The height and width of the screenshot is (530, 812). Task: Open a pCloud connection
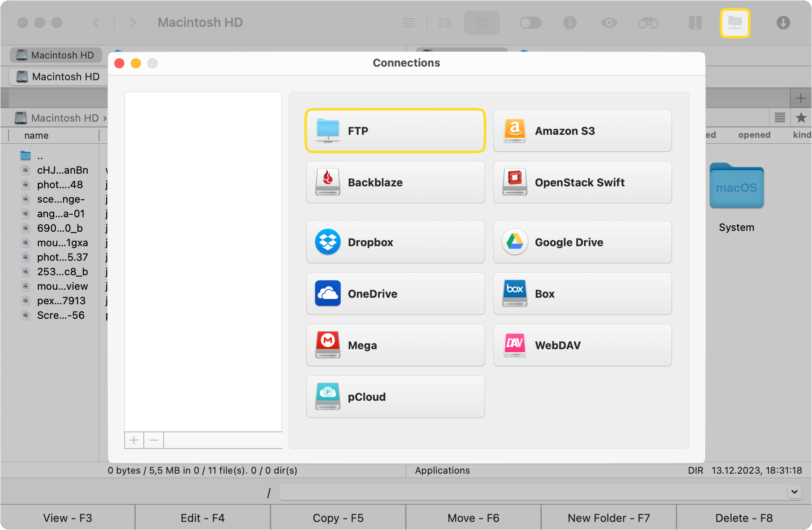coord(395,396)
